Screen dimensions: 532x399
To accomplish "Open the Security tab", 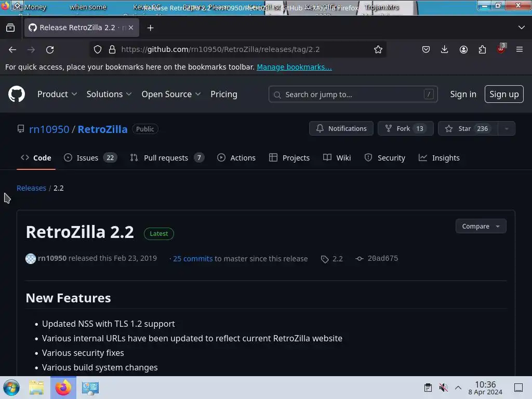I will [x=384, y=158].
